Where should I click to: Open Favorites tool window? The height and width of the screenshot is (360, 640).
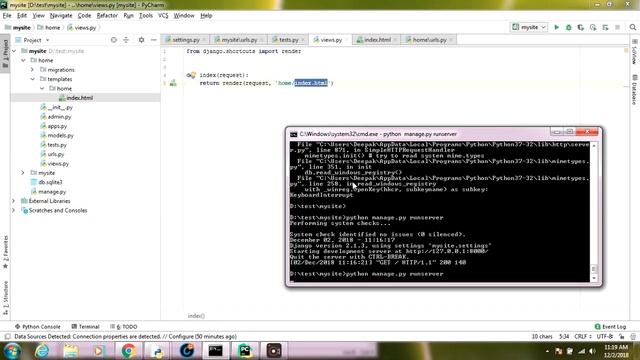5,252
